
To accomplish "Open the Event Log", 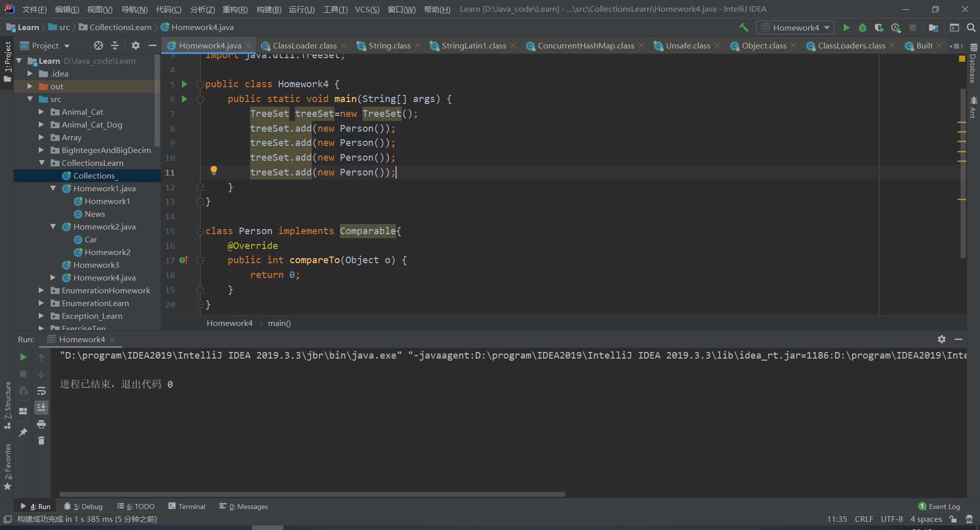I will coord(939,507).
